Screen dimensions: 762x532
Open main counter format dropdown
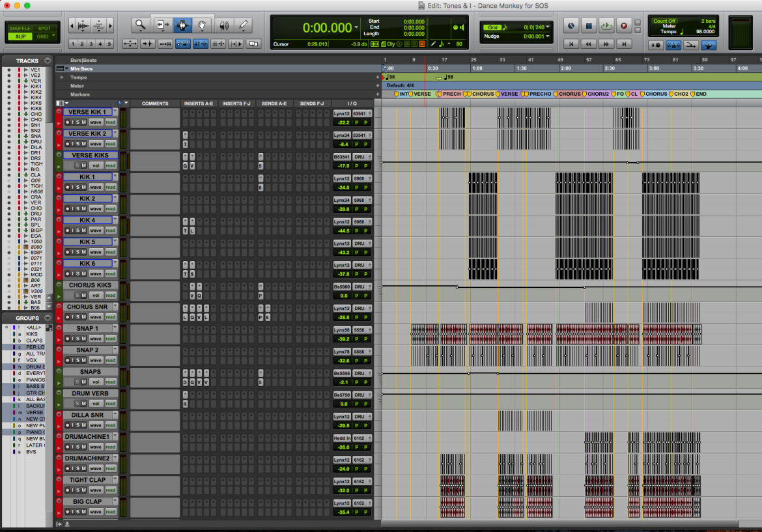[x=356, y=27]
